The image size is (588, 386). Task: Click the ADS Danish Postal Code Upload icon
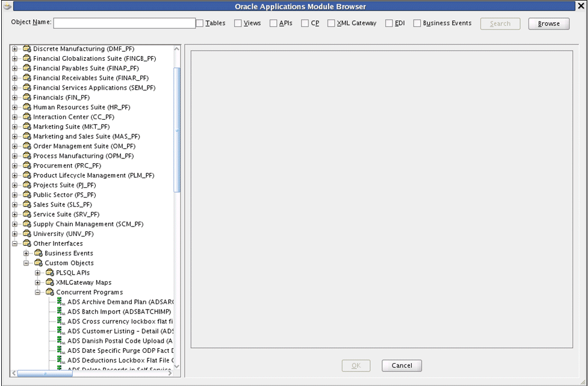tap(61, 341)
